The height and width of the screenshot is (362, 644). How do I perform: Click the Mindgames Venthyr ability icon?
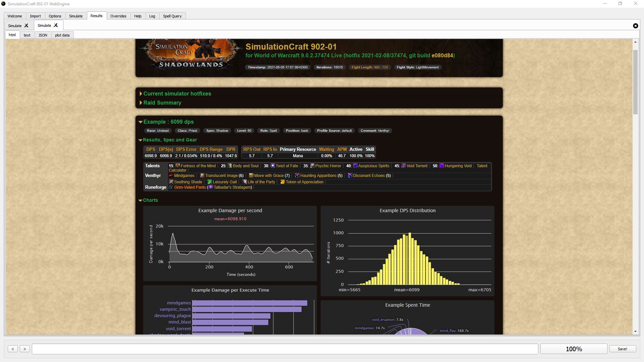coord(171,175)
